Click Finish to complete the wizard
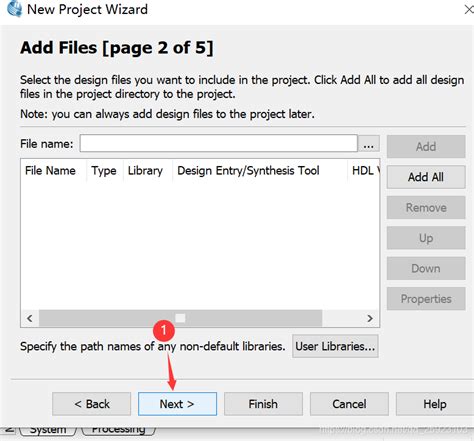The image size is (474, 441). point(263,404)
